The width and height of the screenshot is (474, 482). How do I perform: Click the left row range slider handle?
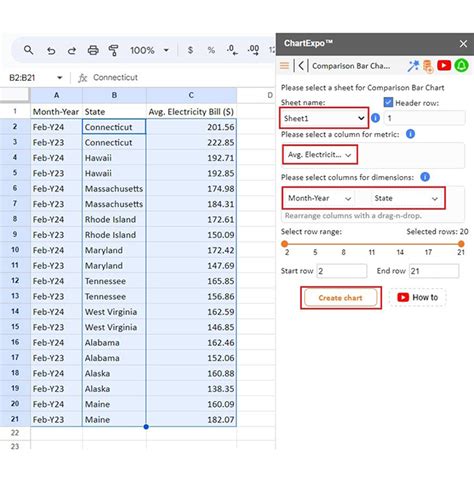[285, 244]
